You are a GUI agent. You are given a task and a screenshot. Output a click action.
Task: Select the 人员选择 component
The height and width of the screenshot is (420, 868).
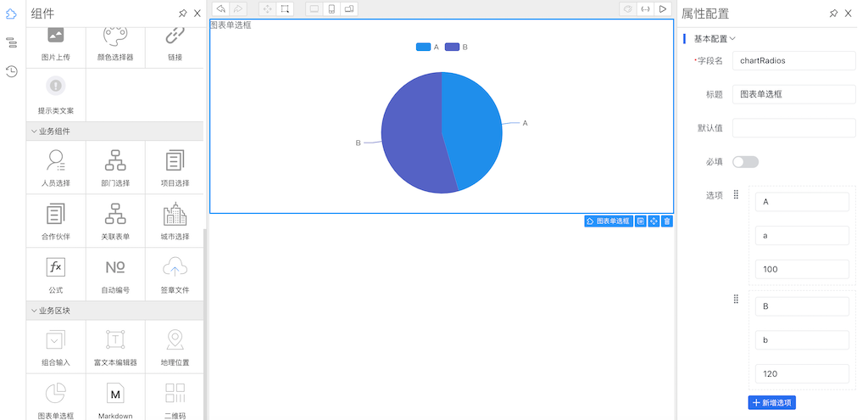click(56, 167)
